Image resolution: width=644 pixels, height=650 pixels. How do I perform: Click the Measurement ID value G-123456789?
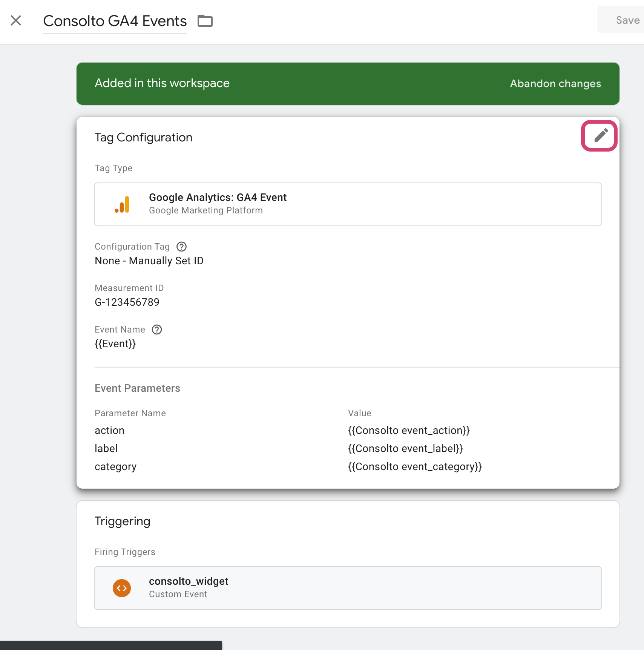127,302
